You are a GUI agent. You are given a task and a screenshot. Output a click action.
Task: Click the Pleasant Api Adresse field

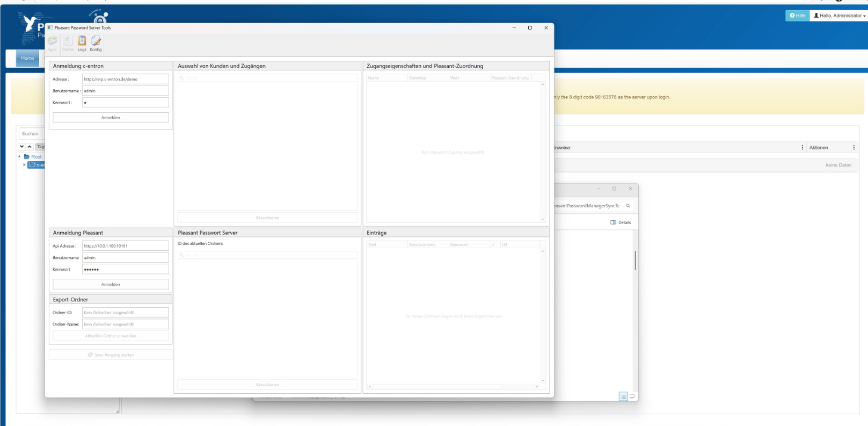tap(125, 246)
